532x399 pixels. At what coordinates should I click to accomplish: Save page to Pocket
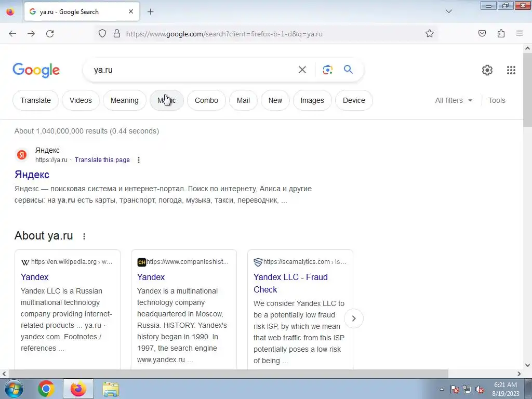coord(482,33)
